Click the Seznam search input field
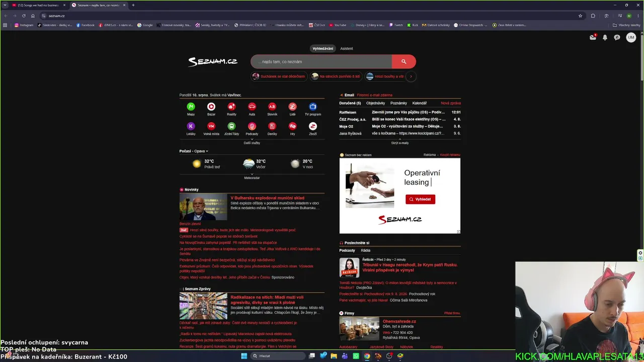 click(x=321, y=61)
